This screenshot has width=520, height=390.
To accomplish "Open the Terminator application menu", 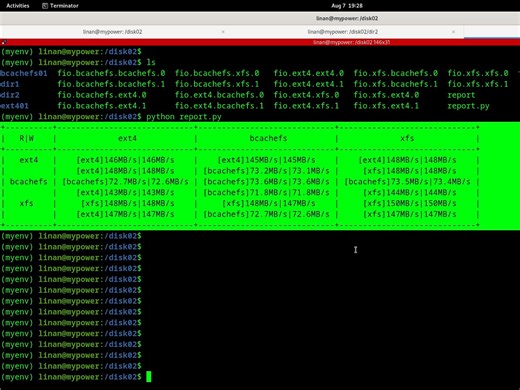I will pos(60,6).
